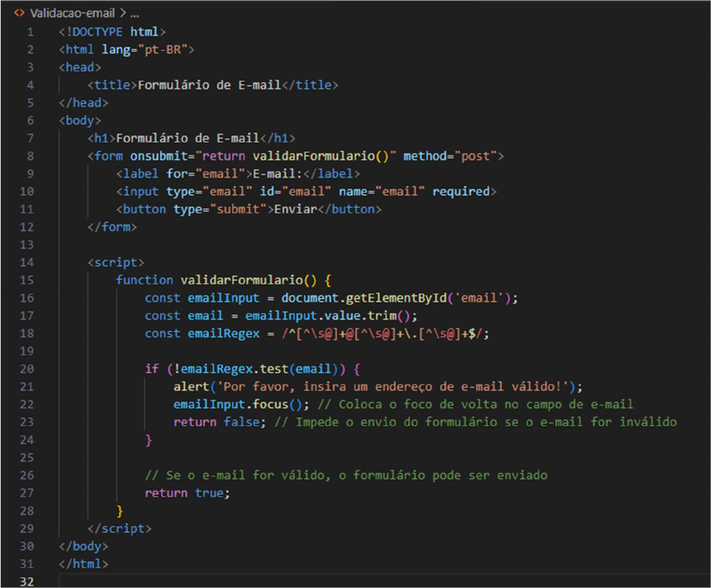The width and height of the screenshot is (711, 588).
Task: Click the required attribute of the input
Action: coord(461,191)
